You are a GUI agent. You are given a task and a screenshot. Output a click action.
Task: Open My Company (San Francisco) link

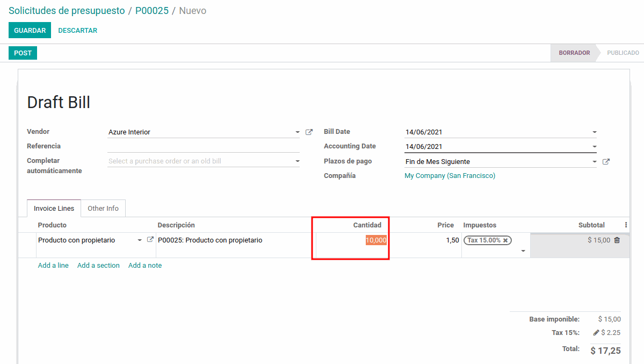tap(450, 176)
